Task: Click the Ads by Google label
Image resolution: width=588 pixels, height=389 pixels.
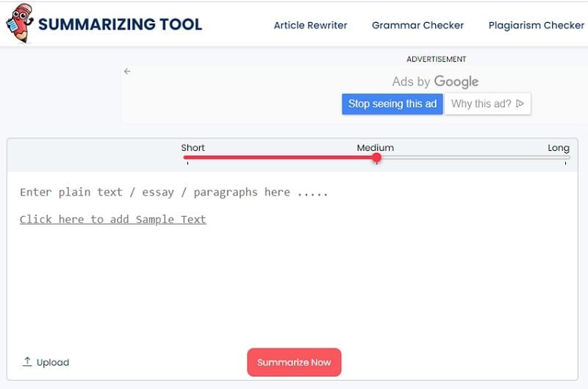Action: point(435,82)
